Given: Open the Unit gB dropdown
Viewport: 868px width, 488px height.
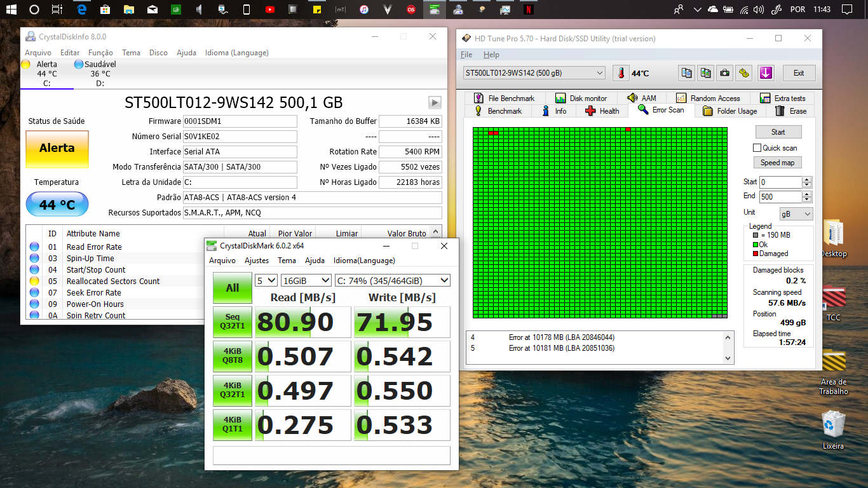Looking at the screenshot, I should click(x=796, y=214).
